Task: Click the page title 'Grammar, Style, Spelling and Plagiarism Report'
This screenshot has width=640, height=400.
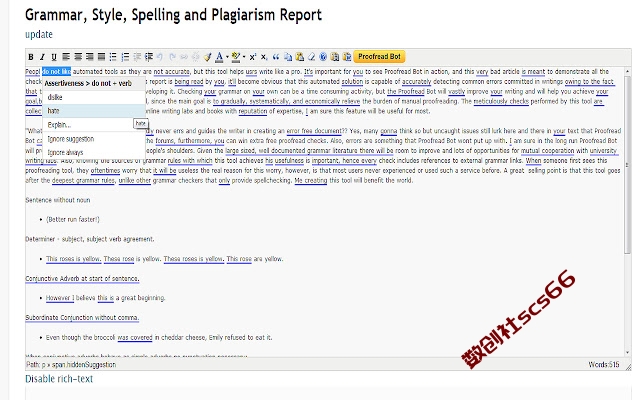Action: (173, 15)
